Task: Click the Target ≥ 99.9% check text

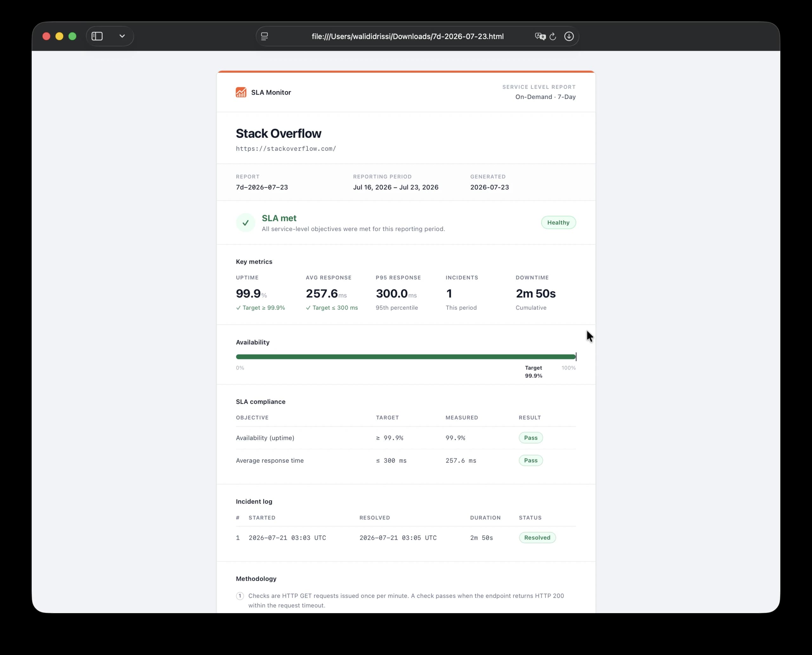Action: (261, 308)
